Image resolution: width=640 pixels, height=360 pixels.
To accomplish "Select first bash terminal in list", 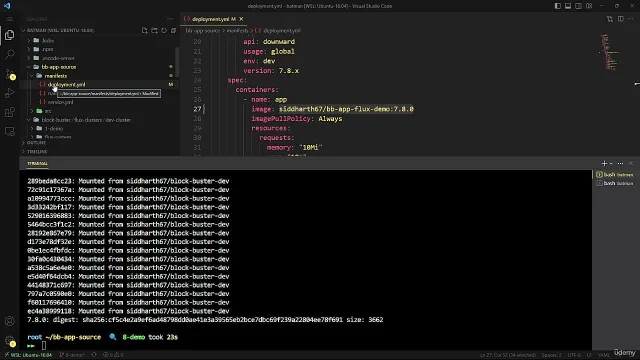I will (x=615, y=175).
